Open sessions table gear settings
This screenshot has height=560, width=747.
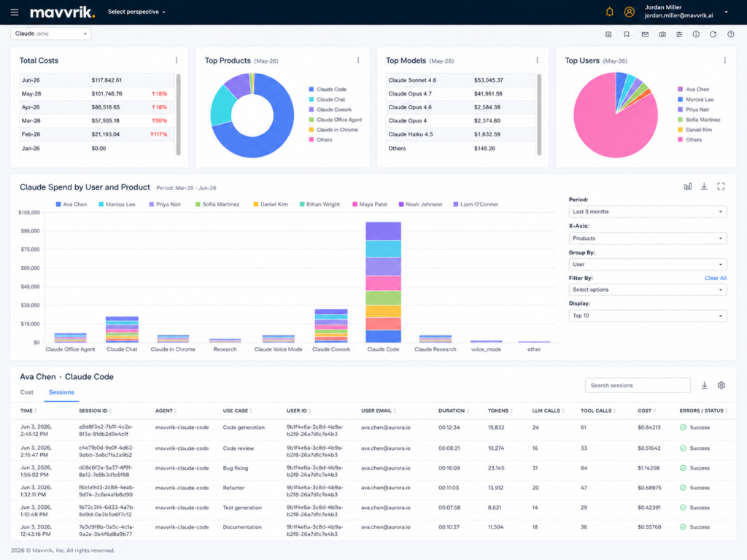point(721,385)
